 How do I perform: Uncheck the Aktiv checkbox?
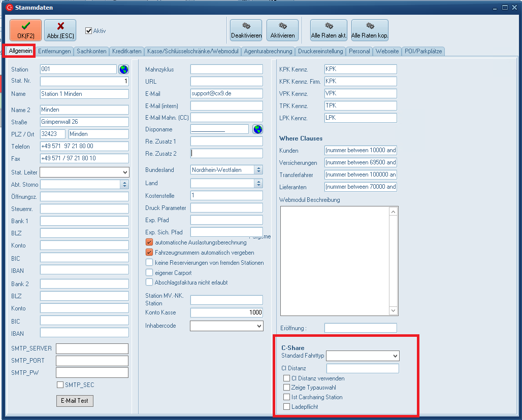[89, 30]
